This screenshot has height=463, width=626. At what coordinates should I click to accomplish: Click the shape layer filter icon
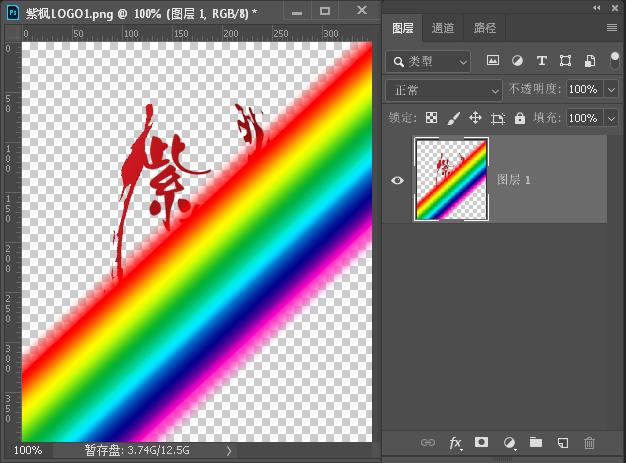(x=565, y=61)
